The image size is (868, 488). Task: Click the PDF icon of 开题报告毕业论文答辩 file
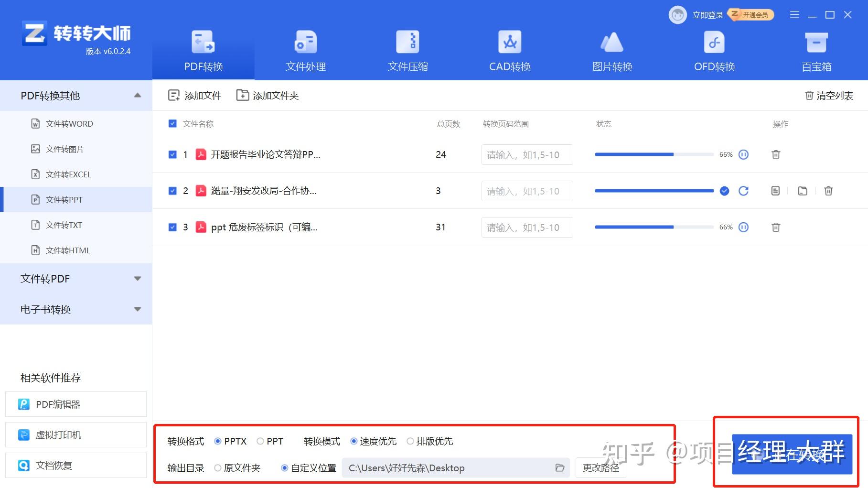coord(201,154)
